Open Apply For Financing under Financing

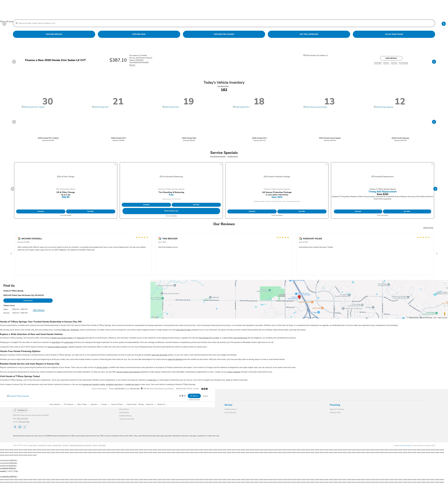coord(337,409)
